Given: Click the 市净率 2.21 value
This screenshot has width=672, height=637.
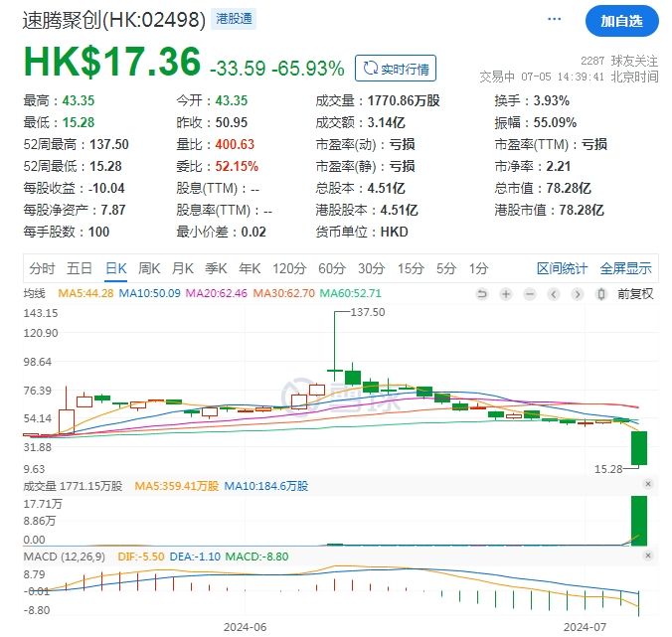Looking at the screenshot, I should (x=558, y=166).
